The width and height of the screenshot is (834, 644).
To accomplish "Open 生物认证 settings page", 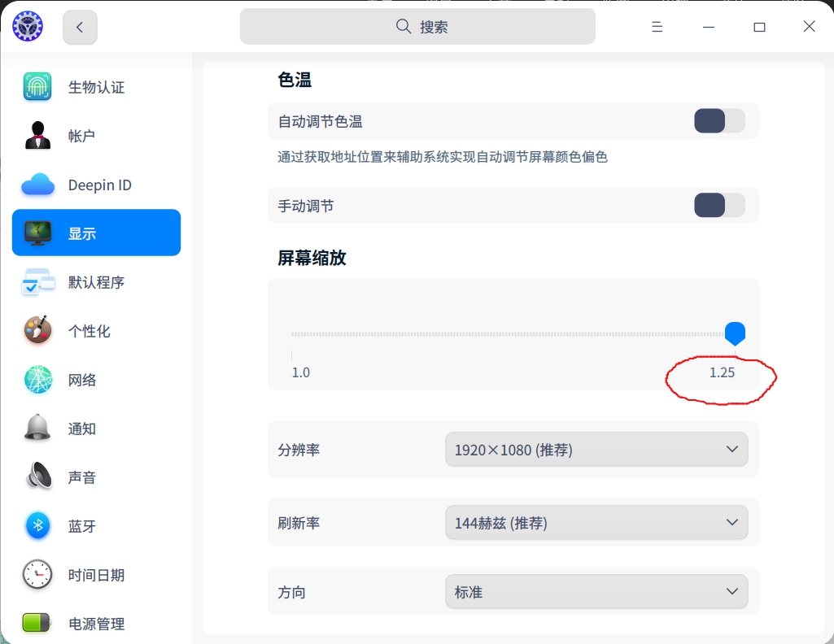I will (96, 87).
